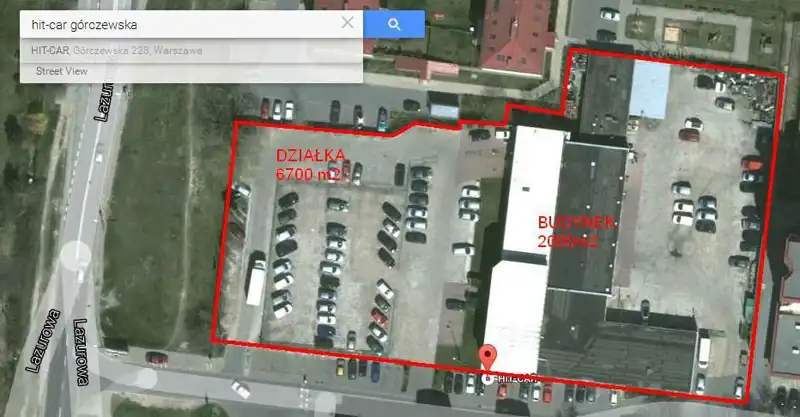800x417 pixels.
Task: Click the red location pin marker
Action: (488, 357)
